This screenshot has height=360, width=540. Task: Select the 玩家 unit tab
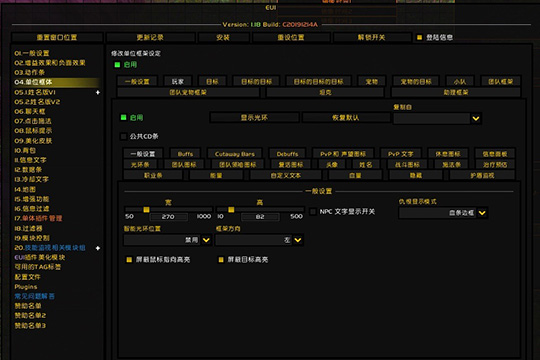click(178, 82)
